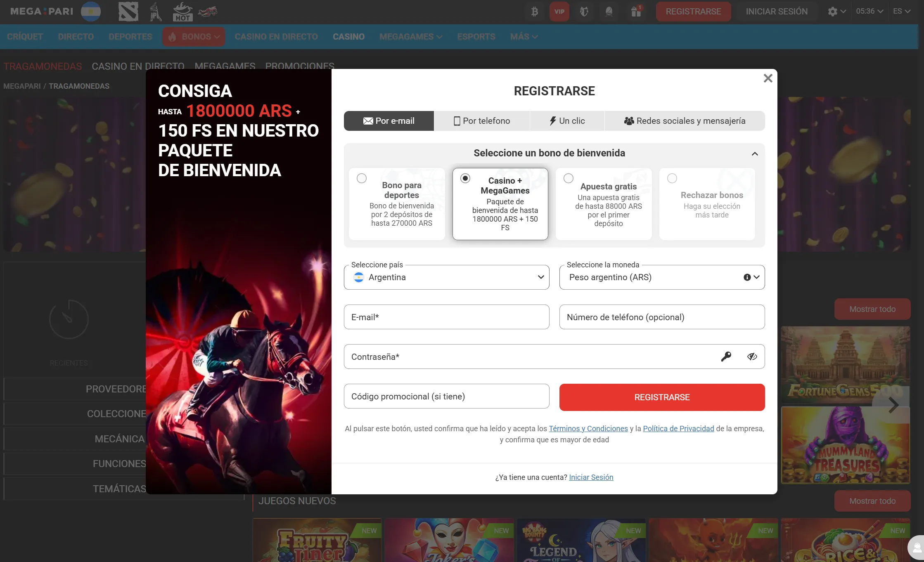
Task: Collapse the welcome bonus selection panel
Action: (755, 153)
